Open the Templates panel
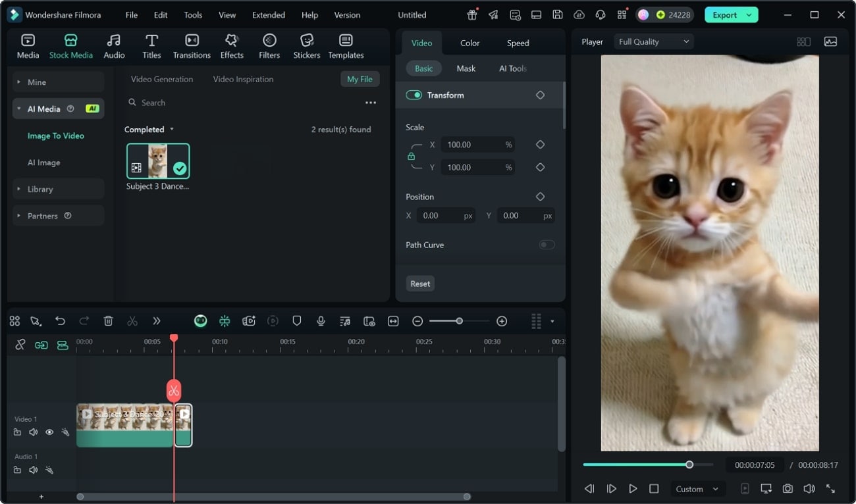856x504 pixels. click(x=346, y=47)
